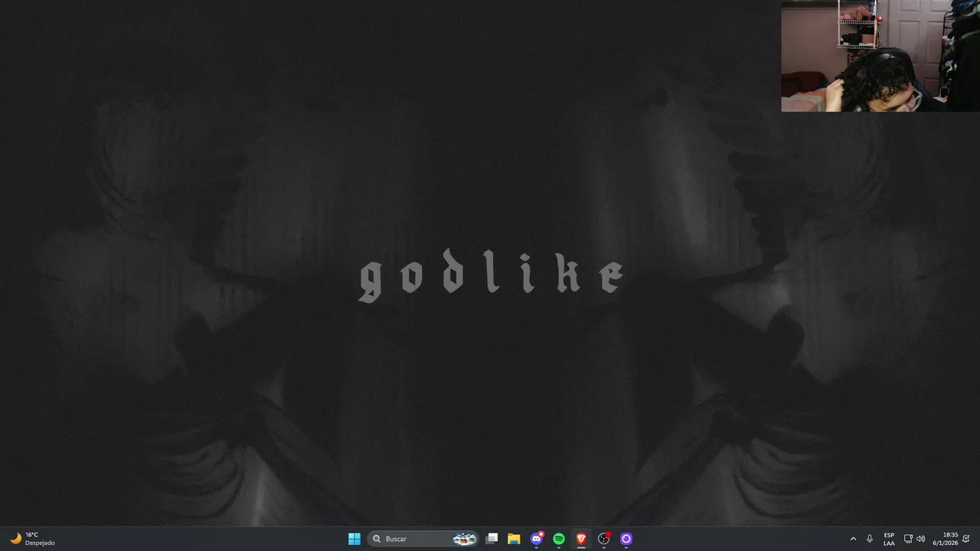Open the purple circle app icon

(x=626, y=539)
